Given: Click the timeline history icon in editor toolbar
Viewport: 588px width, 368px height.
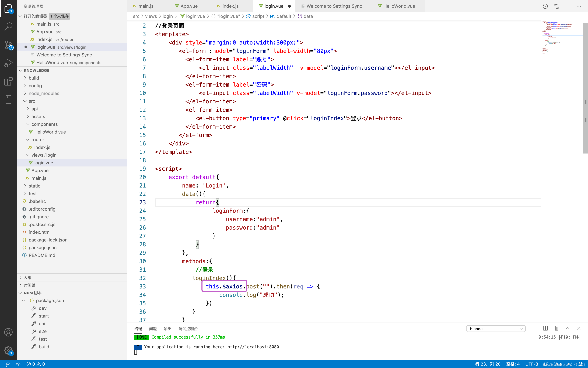Looking at the screenshot, I should click(545, 6).
